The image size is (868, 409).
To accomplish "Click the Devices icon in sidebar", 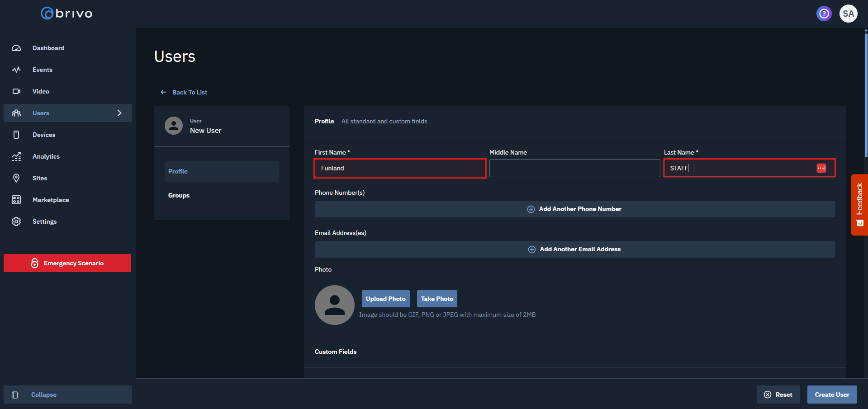I will pos(16,135).
